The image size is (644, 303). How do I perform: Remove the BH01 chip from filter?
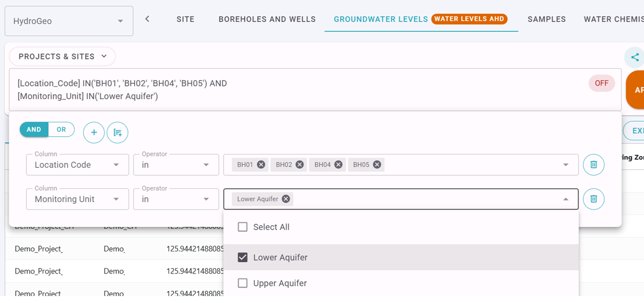click(x=261, y=165)
